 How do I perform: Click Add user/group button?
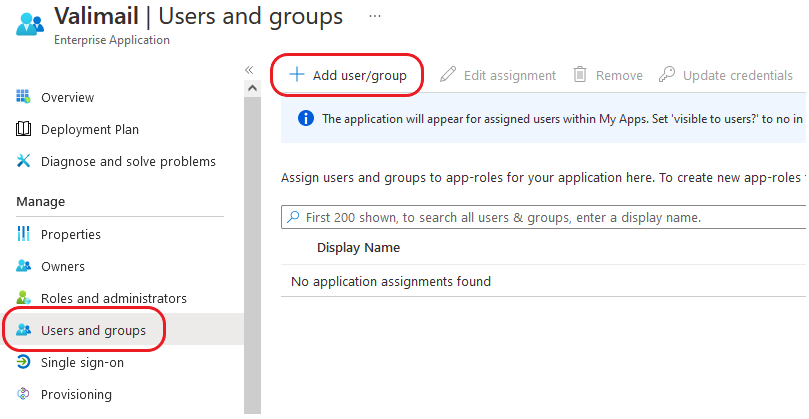[x=347, y=75]
